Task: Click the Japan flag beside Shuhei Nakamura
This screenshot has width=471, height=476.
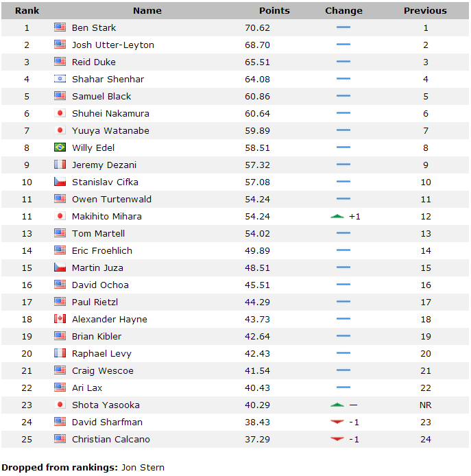Action: click(x=60, y=113)
